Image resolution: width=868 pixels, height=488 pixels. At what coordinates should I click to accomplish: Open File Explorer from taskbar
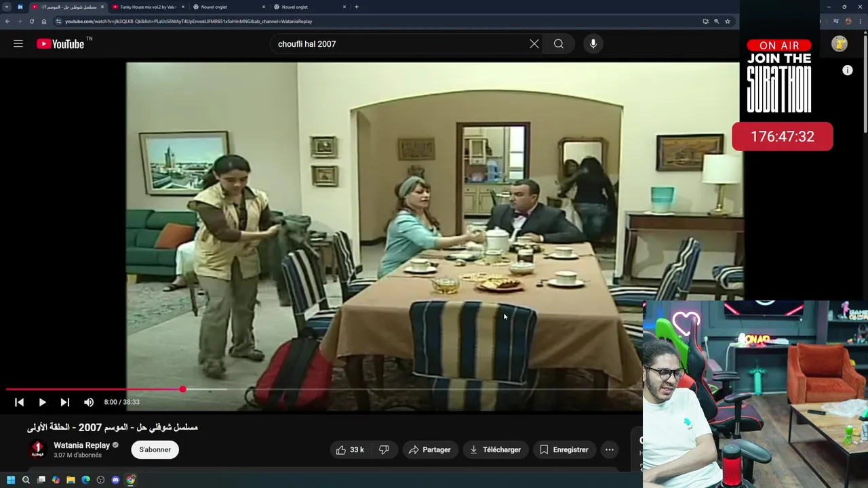(x=71, y=480)
